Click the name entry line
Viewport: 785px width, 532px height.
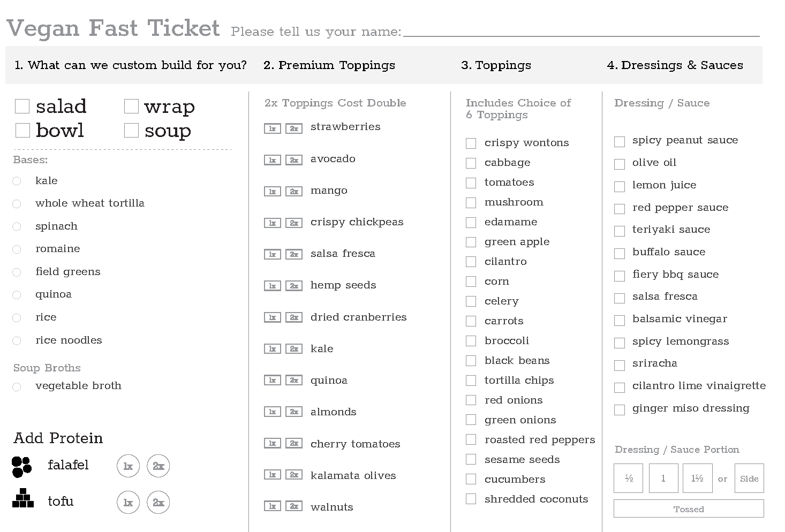(581, 32)
